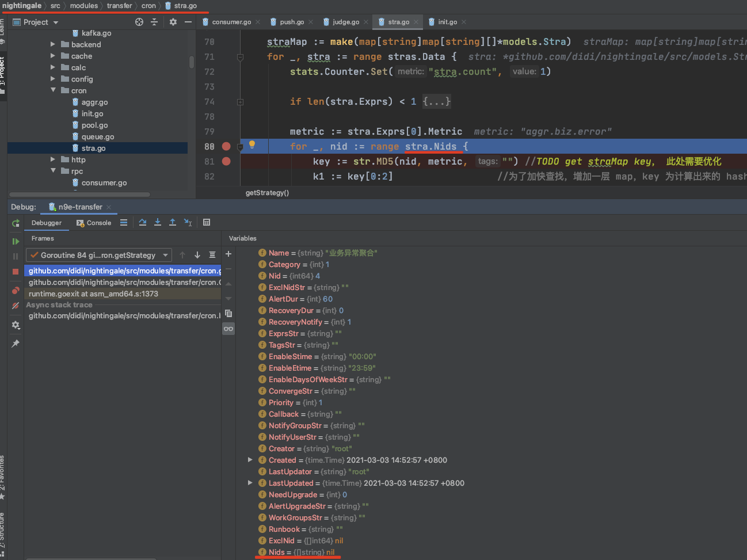This screenshot has width=747, height=560.
Task: Switch to the Console tab
Action: 94,223
